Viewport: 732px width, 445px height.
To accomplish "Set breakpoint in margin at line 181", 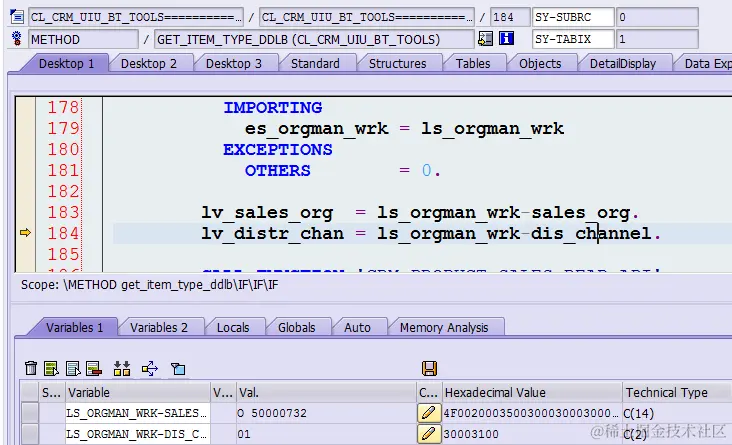I will pos(25,170).
